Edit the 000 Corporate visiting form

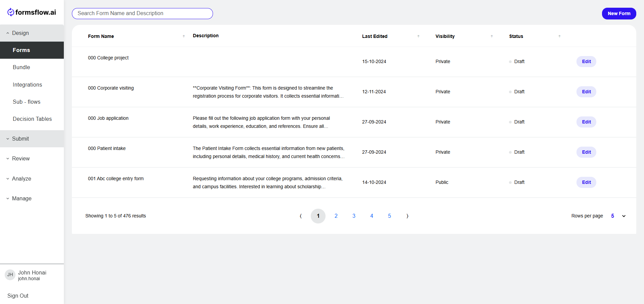tap(586, 92)
